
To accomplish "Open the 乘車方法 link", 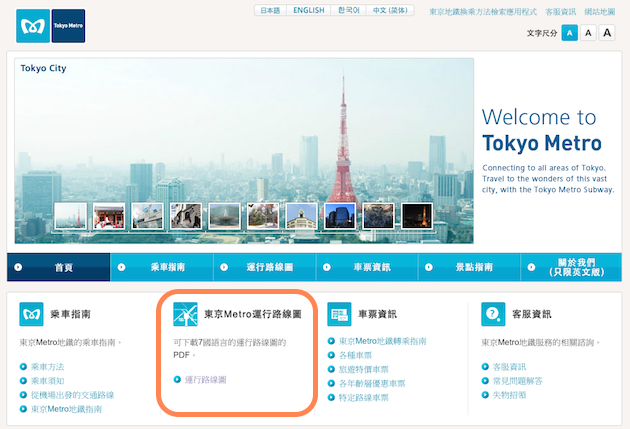I will 47,367.
